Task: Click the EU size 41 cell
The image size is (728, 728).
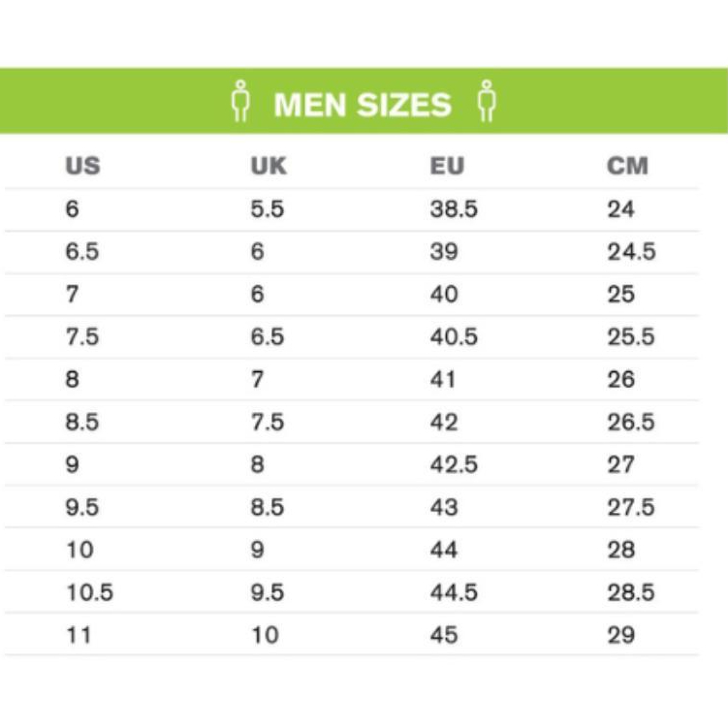Action: point(443,380)
